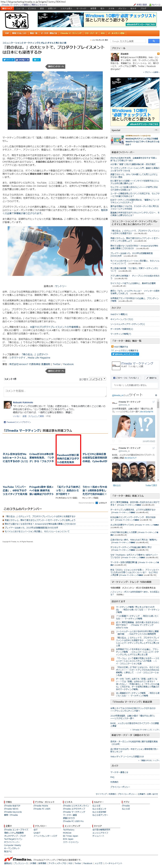The width and height of the screenshot is (162, 868).
Task: Click the 埋め込む link in tweets widget
Action: click(117, 485)
